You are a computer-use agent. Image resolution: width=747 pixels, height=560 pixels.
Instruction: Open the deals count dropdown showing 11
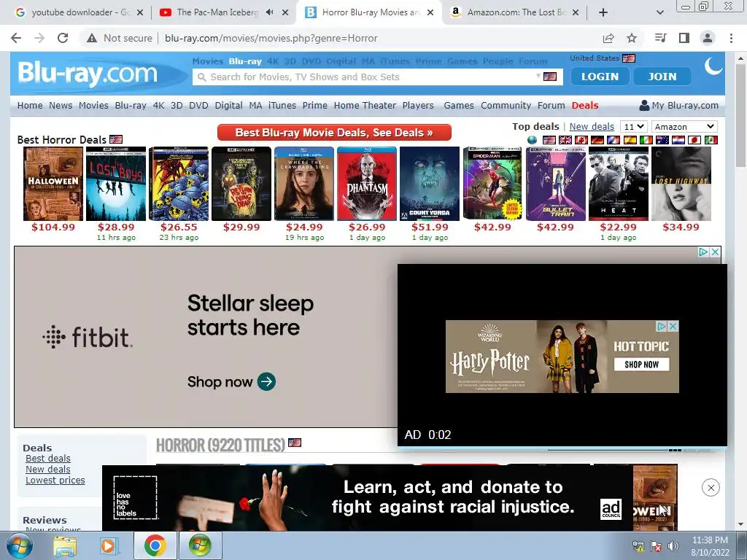click(x=634, y=127)
